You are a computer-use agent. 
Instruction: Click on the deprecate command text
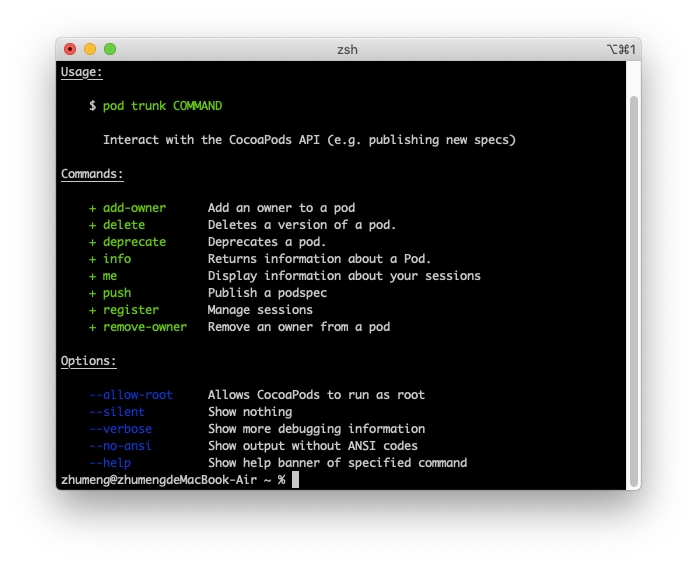pyautogui.click(x=134, y=242)
